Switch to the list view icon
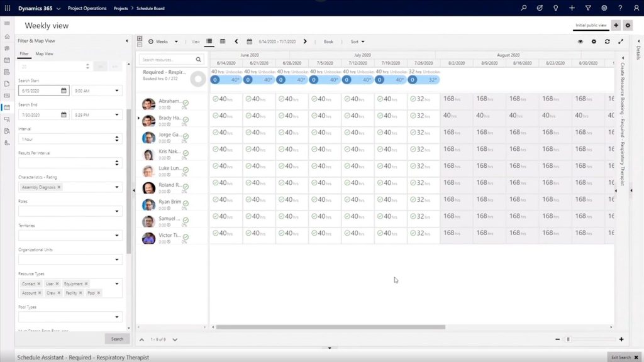The image size is (644, 362). (x=209, y=41)
